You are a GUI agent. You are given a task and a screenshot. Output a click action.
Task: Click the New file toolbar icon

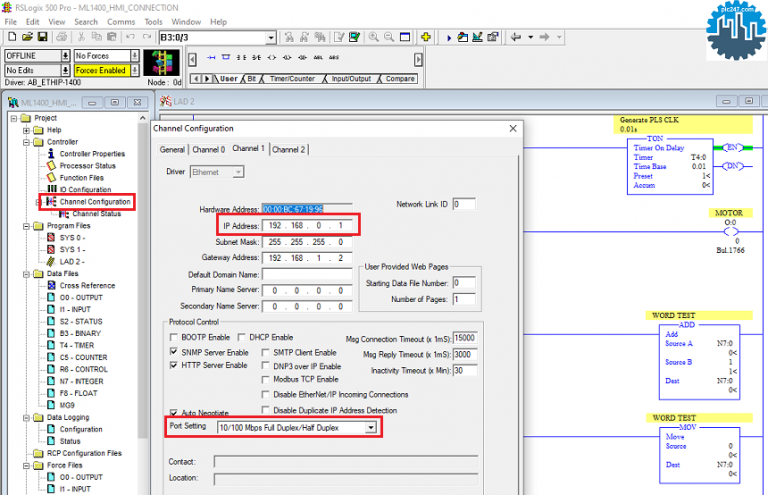(x=12, y=37)
